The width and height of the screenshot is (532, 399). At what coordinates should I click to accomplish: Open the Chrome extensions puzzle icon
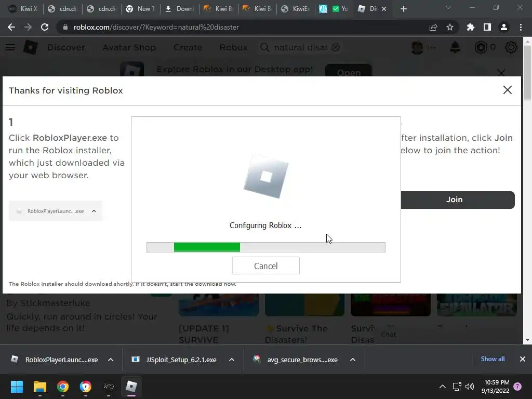(x=470, y=27)
